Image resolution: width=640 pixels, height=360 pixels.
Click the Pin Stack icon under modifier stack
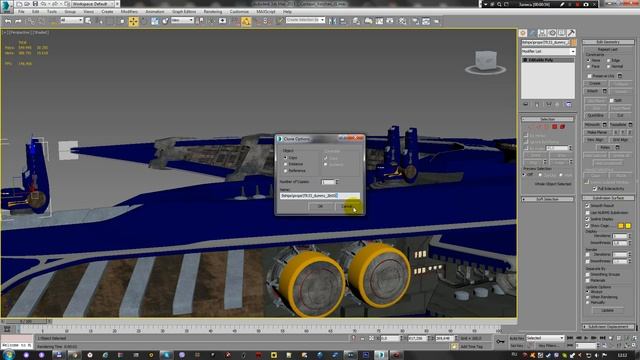[x=526, y=104]
